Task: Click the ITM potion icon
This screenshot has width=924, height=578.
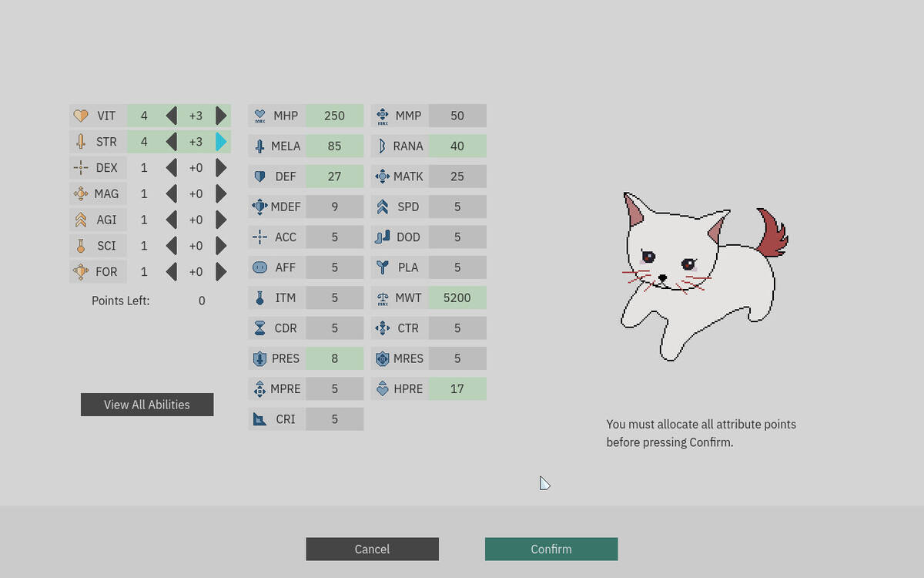Action: click(259, 297)
